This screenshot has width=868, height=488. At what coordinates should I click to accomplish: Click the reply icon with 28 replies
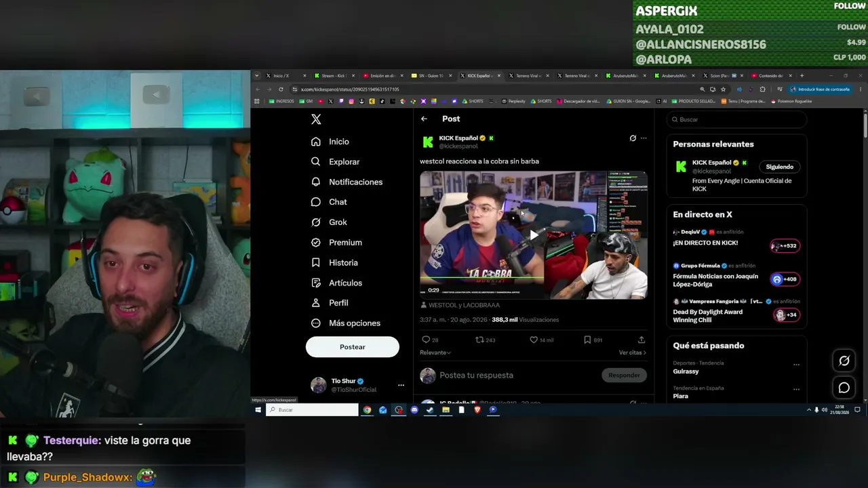[x=426, y=340]
